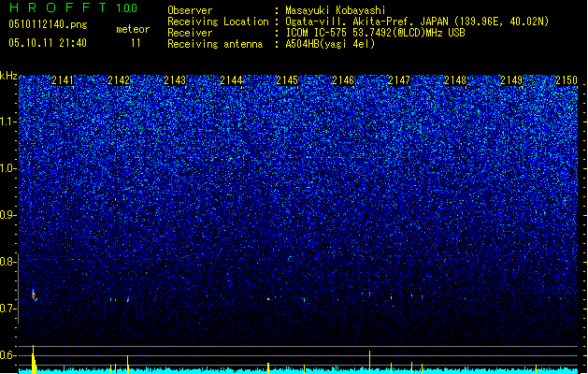This screenshot has width=588, height=374.
Task: Click the kHz axis unit label
Action: tap(8, 76)
